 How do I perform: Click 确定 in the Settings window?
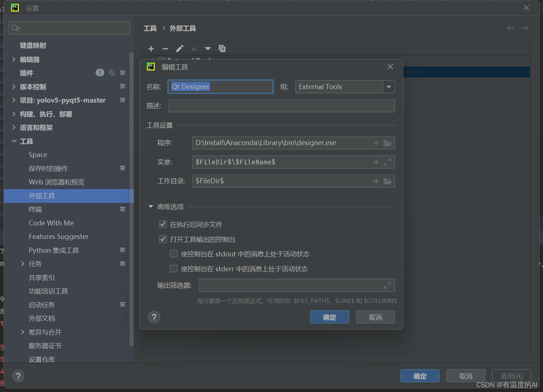[420, 376]
